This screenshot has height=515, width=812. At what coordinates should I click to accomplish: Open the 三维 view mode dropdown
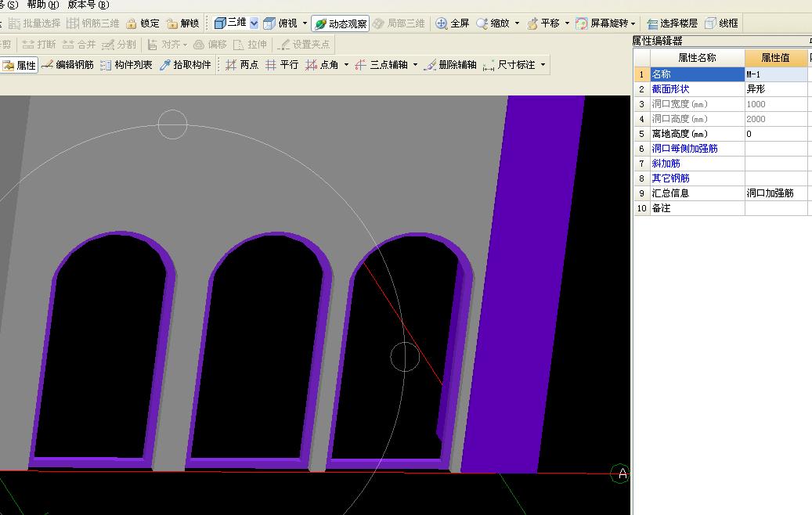254,23
